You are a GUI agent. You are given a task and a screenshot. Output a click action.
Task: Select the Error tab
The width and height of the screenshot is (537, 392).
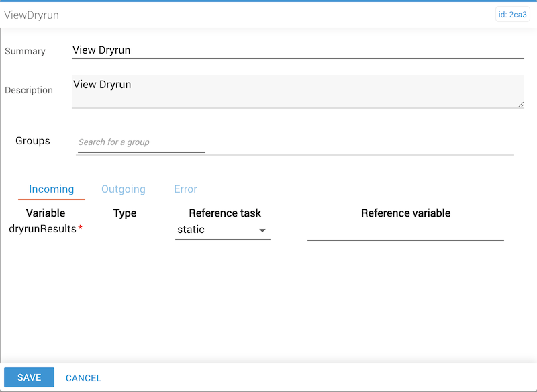pos(186,189)
